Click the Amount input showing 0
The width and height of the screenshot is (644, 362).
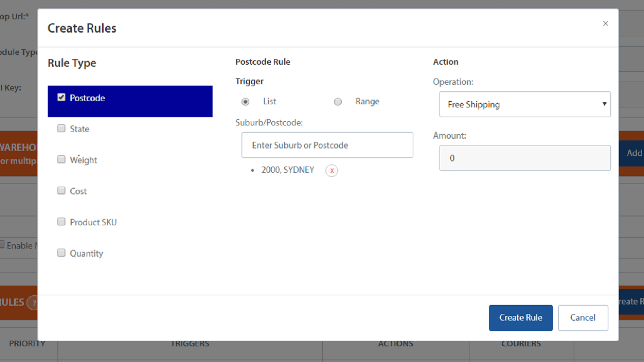(524, 158)
